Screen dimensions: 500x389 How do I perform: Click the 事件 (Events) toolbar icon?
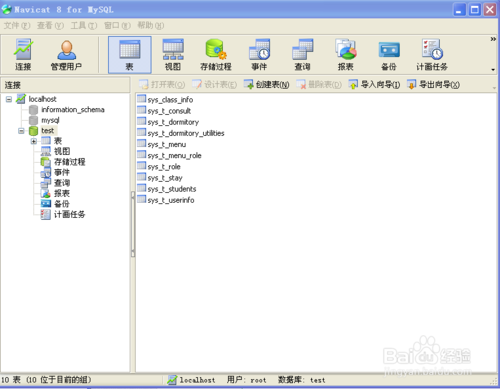(259, 55)
